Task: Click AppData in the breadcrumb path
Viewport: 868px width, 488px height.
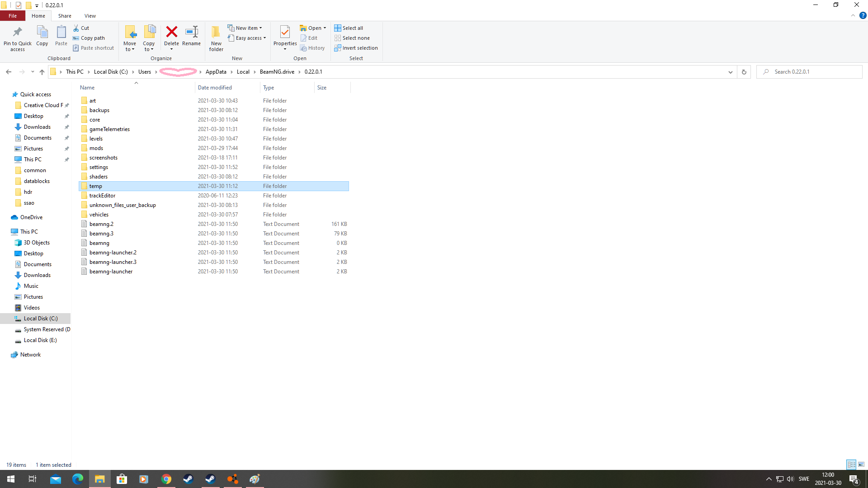Action: (x=216, y=72)
